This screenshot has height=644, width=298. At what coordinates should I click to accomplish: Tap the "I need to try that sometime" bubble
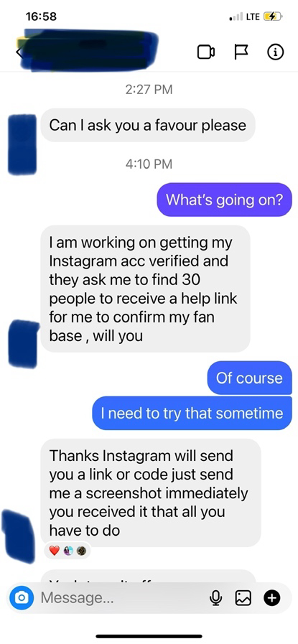tap(192, 413)
